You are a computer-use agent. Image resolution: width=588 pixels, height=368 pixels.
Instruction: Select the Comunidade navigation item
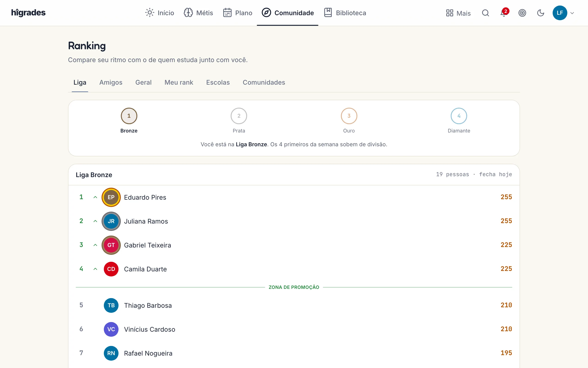(288, 13)
